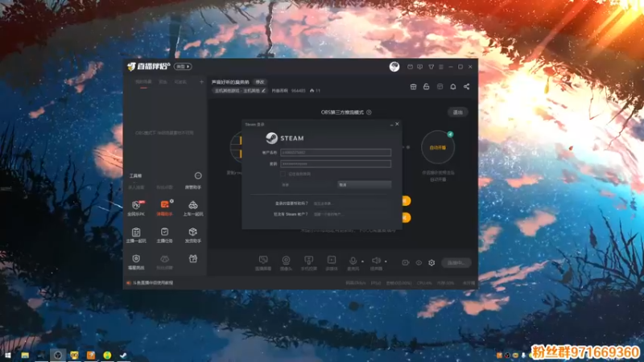Image resolution: width=644 pixels, height=362 pixels.
Task: Click the yellow bear taskbar icon
Action: pyautogui.click(x=74, y=356)
